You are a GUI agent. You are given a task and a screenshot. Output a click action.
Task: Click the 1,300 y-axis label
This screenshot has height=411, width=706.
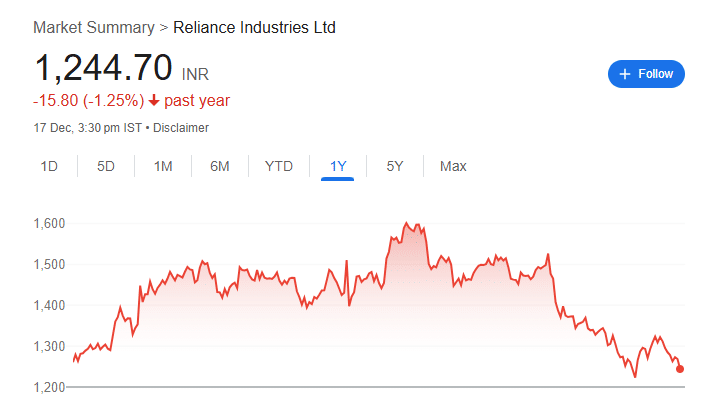click(50, 346)
